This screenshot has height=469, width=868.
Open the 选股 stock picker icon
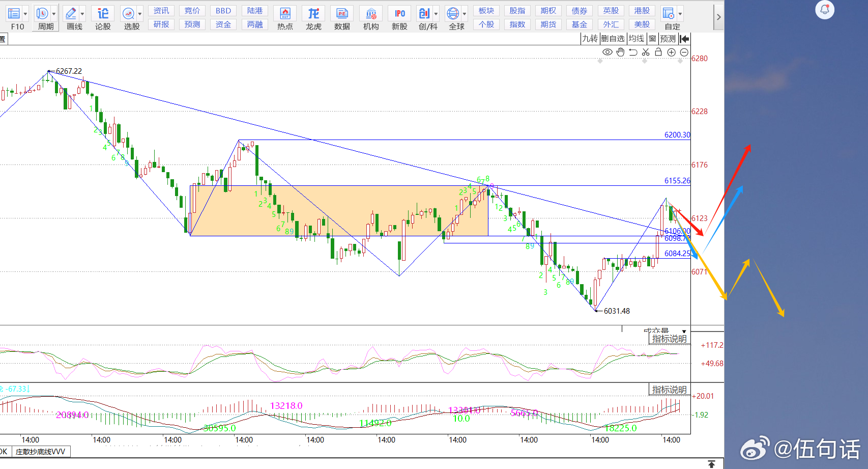coord(129,13)
